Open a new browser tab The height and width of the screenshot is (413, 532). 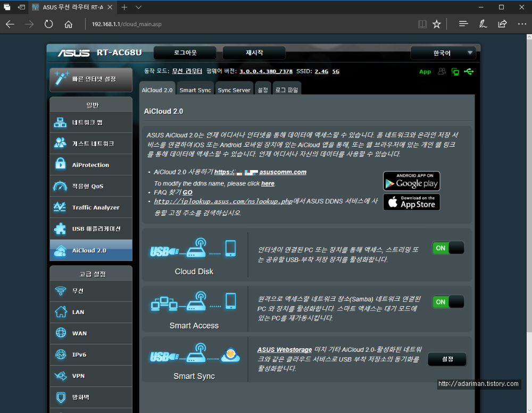[124, 7]
